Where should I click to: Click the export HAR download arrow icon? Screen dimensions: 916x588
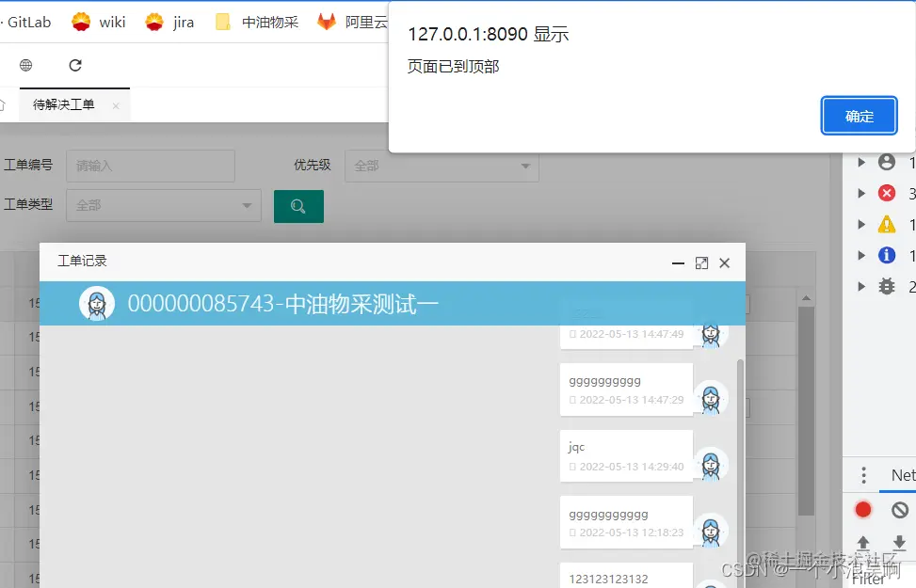coord(898,543)
